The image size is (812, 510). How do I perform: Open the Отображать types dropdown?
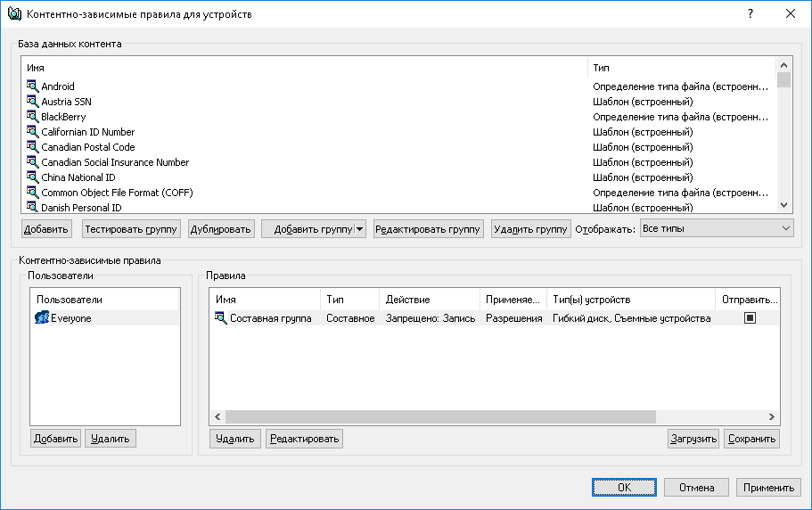716,229
